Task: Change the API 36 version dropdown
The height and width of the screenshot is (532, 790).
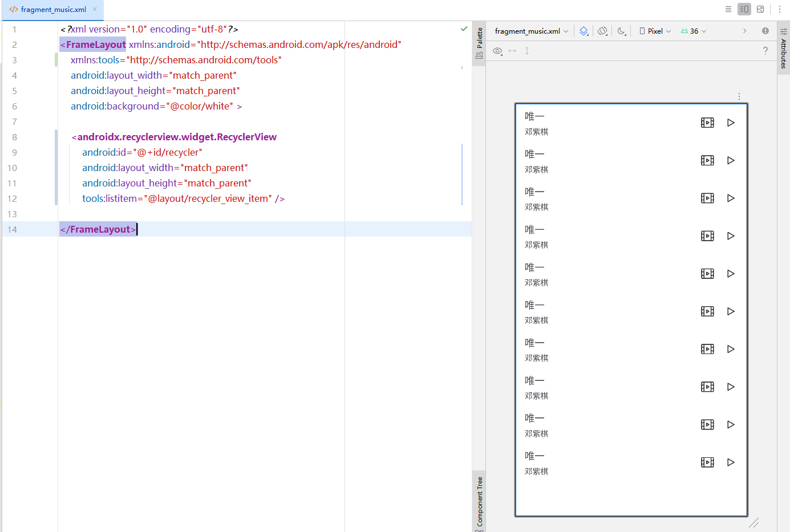Action: click(694, 31)
